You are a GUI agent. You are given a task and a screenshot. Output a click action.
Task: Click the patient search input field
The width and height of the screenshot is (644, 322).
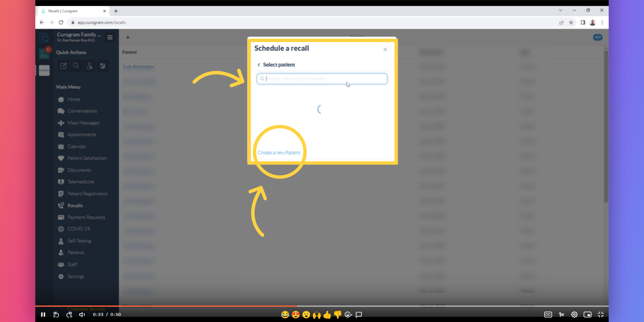(x=322, y=79)
